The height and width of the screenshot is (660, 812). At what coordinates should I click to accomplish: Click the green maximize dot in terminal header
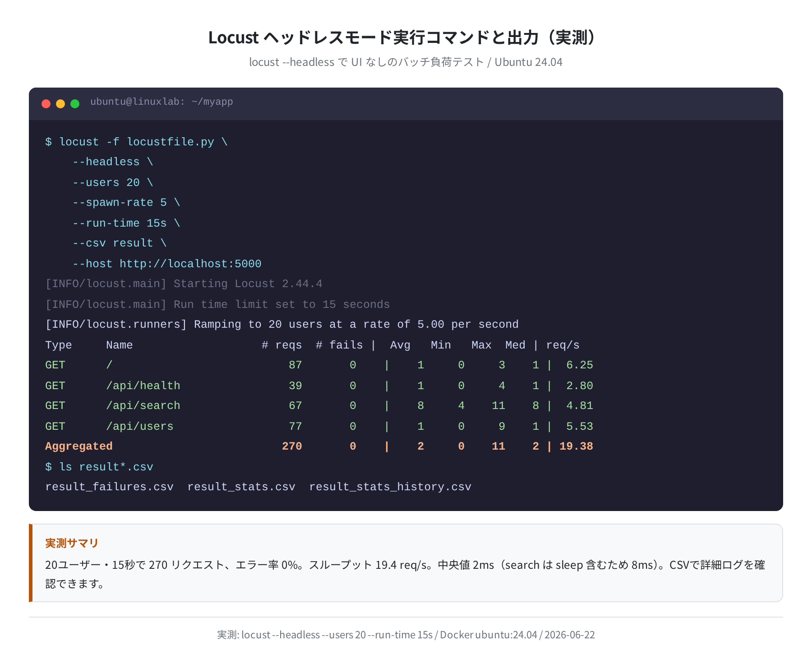pyautogui.click(x=75, y=104)
